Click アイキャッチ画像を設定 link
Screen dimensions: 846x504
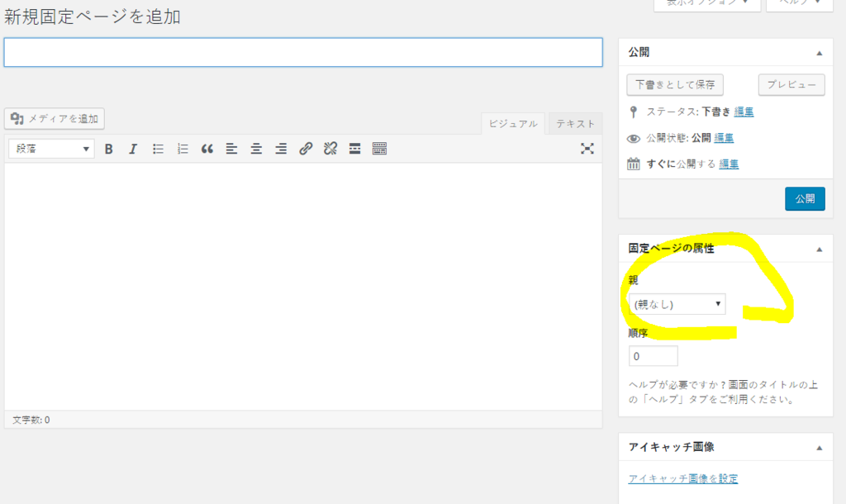(683, 478)
